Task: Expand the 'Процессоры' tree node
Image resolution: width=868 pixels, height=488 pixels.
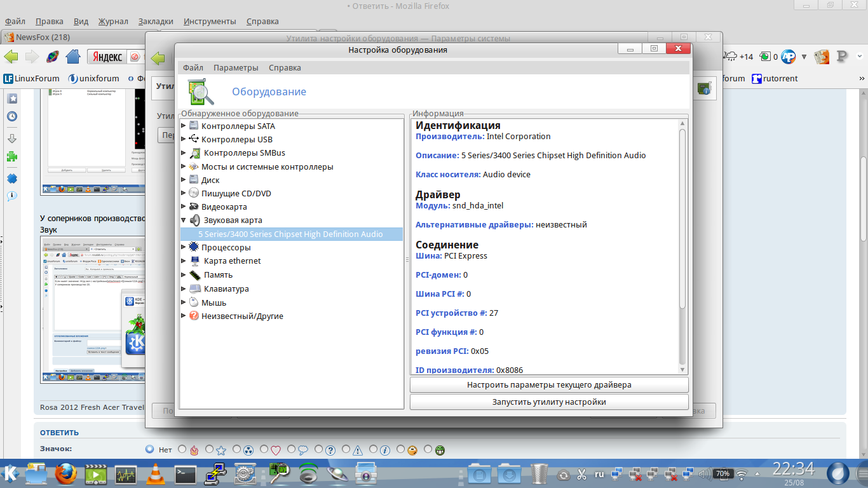Action: coord(184,247)
